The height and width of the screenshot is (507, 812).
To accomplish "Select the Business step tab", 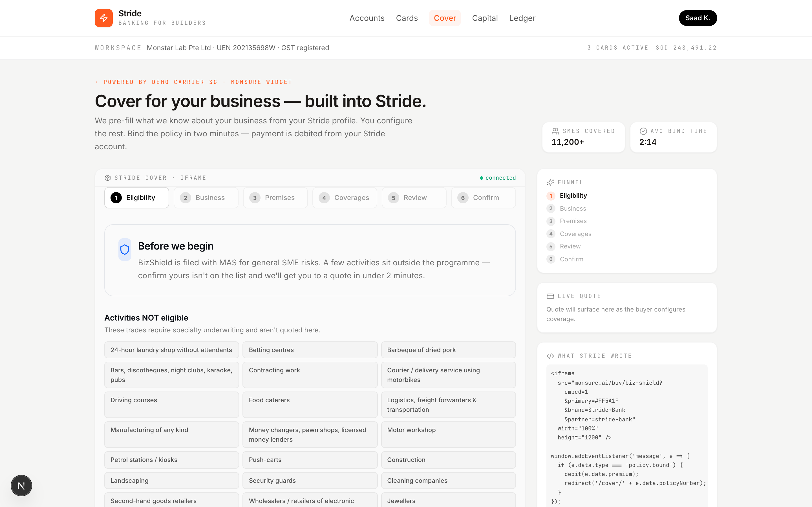I will tap(206, 197).
